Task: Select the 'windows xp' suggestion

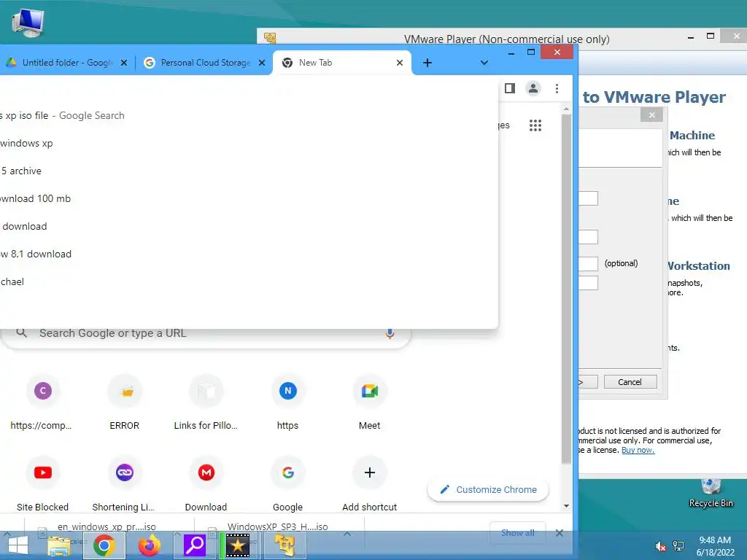Action: (249, 144)
